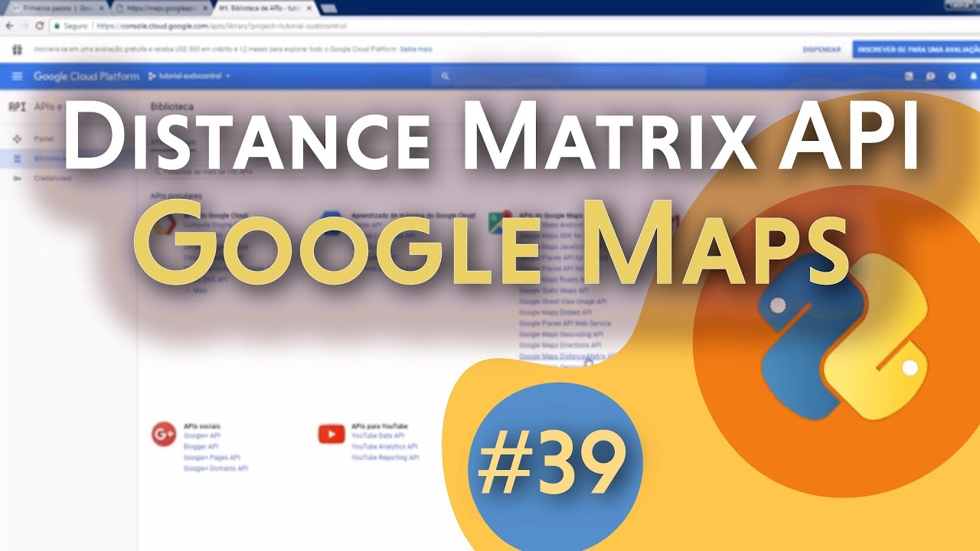The image size is (980, 551).
Task: Open the feedback chat bubble icon
Action: pyautogui.click(x=930, y=77)
